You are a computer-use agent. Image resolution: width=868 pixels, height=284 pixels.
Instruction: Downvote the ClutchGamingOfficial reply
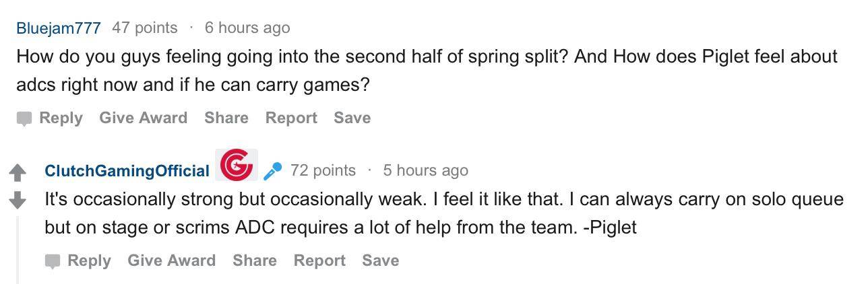click(18, 200)
